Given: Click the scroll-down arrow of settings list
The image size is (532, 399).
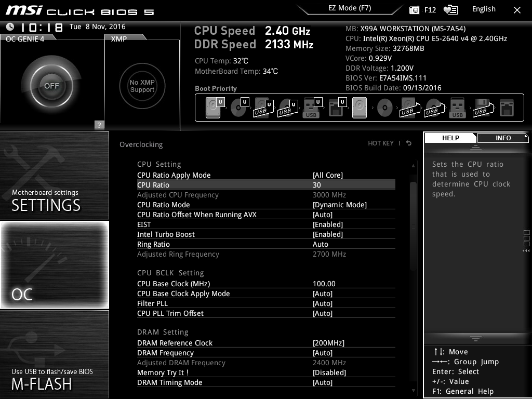Looking at the screenshot, I should (413, 391).
